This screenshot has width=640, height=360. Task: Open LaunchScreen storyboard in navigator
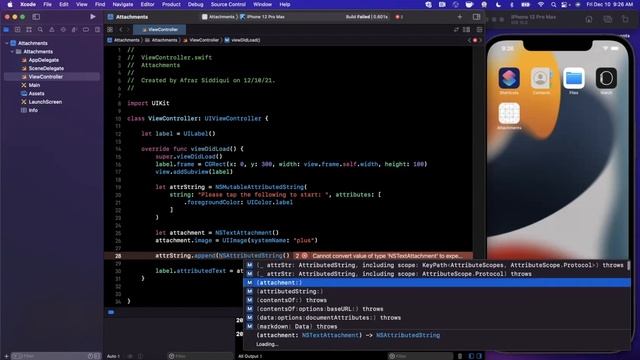45,102
